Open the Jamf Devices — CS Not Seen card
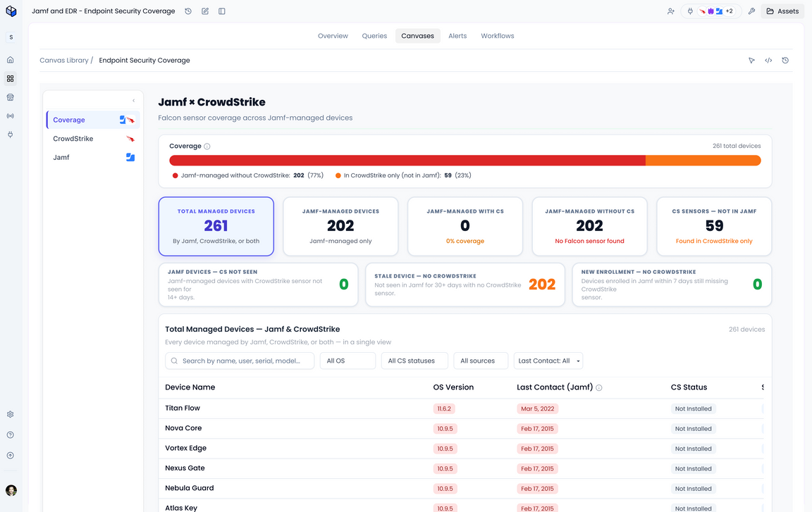The image size is (812, 512). click(x=258, y=285)
